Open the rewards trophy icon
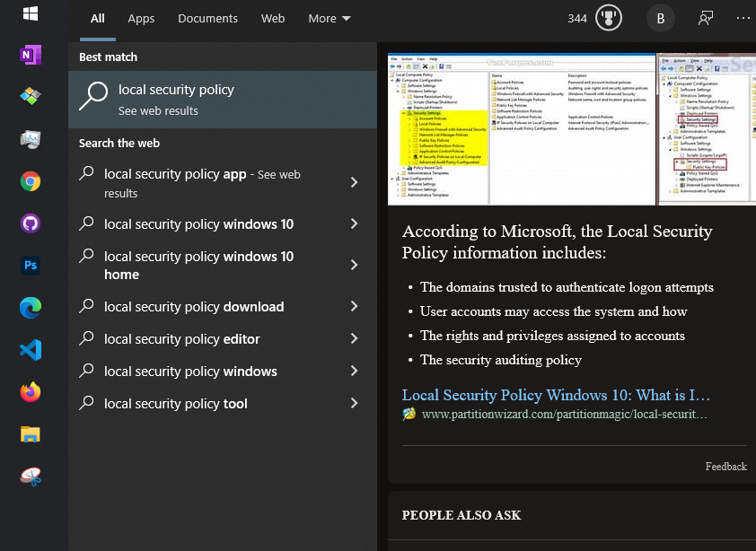The image size is (756, 551). tap(609, 18)
